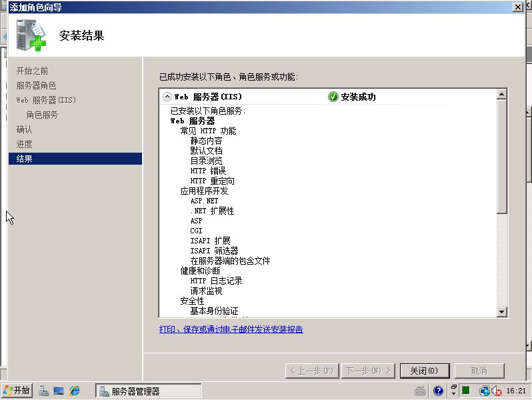The height and width of the screenshot is (400, 532).
Task: Open Server Manager quick launch icon
Action: pos(43,391)
